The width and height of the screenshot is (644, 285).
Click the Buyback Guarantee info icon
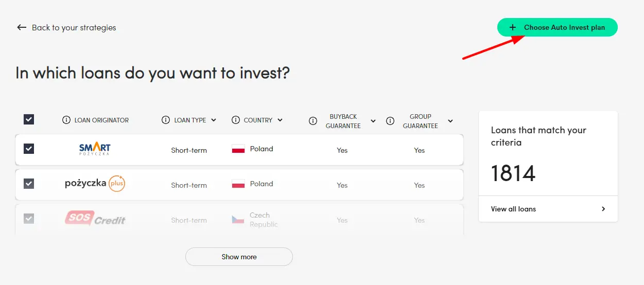pos(312,121)
